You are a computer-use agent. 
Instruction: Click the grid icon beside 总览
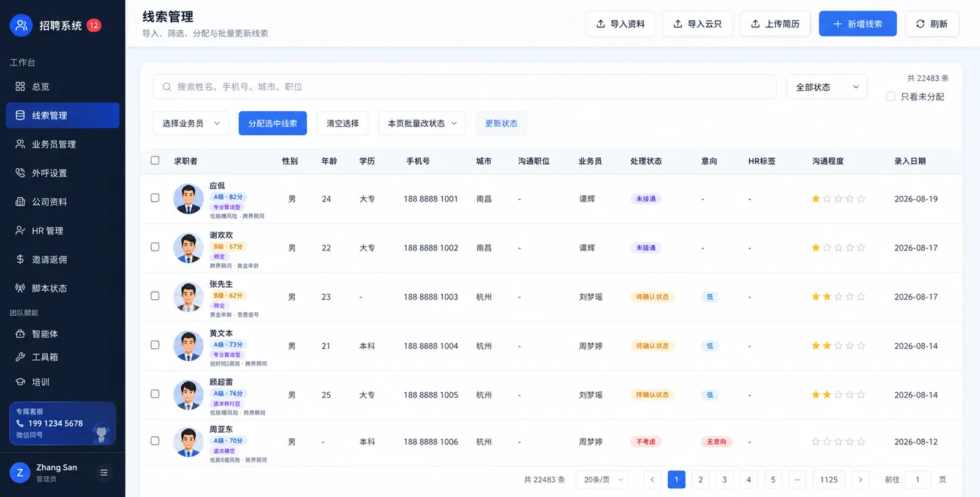[20, 86]
